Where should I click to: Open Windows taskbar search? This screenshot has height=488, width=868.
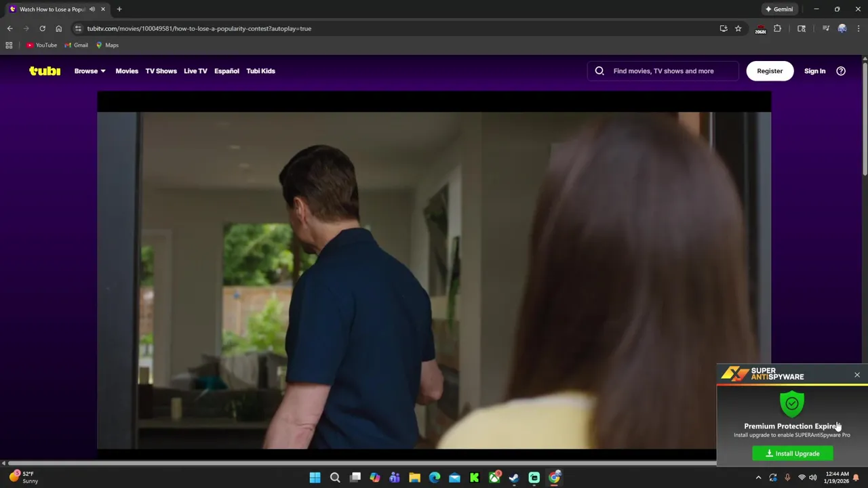tap(335, 478)
